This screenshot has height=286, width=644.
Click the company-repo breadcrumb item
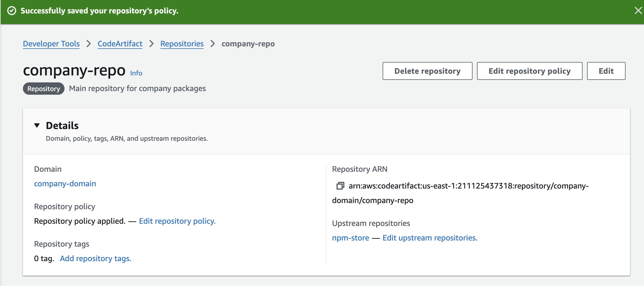248,44
